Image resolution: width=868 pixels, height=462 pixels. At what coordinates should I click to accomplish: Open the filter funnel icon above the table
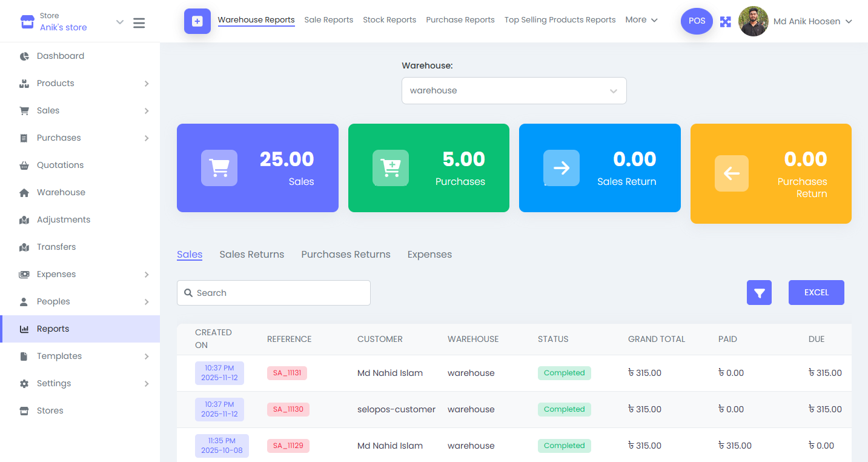click(x=759, y=292)
